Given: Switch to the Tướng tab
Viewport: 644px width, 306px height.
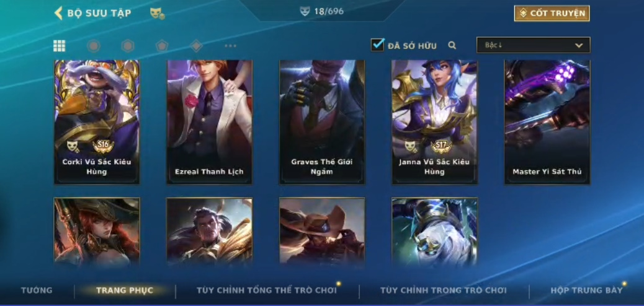Looking at the screenshot, I should [37, 291].
